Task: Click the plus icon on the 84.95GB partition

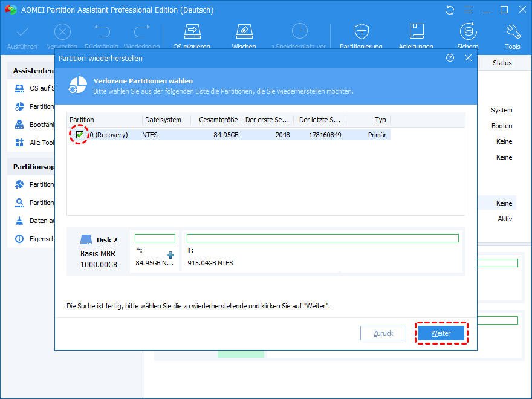Action: click(170, 255)
